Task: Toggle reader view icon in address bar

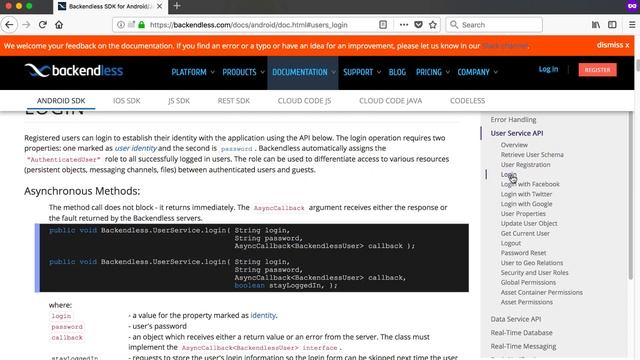Action: point(383,24)
